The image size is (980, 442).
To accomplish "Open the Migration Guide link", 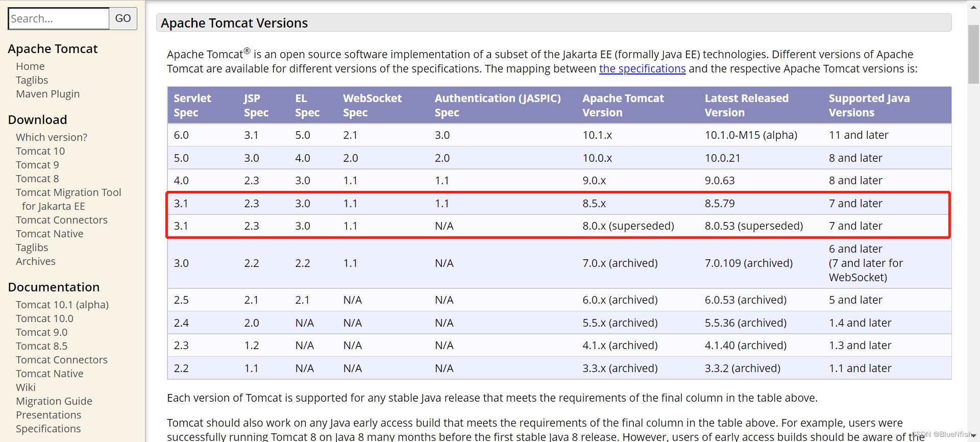I will click(54, 401).
